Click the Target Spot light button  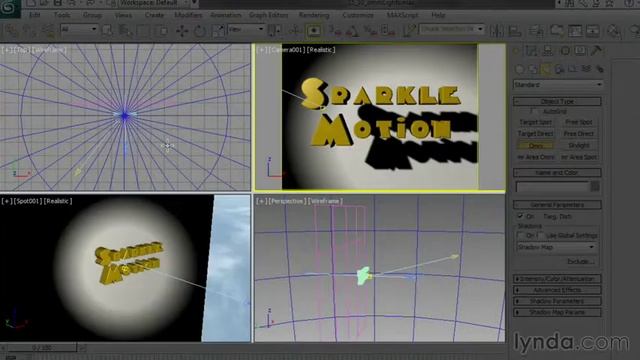pos(535,122)
